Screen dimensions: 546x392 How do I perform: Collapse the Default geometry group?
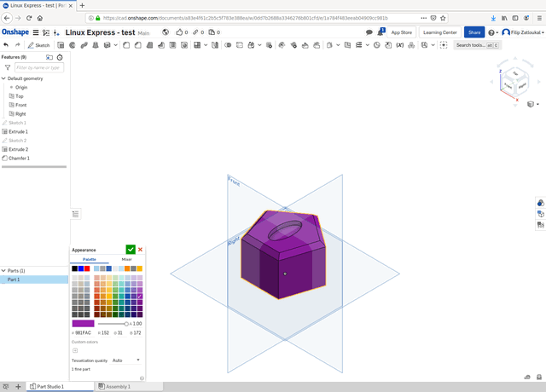coord(3,78)
